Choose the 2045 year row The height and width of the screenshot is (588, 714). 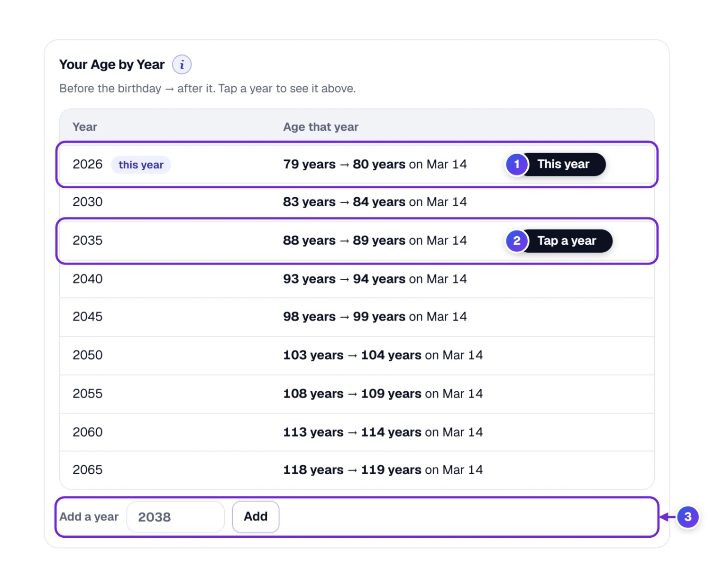[357, 317]
